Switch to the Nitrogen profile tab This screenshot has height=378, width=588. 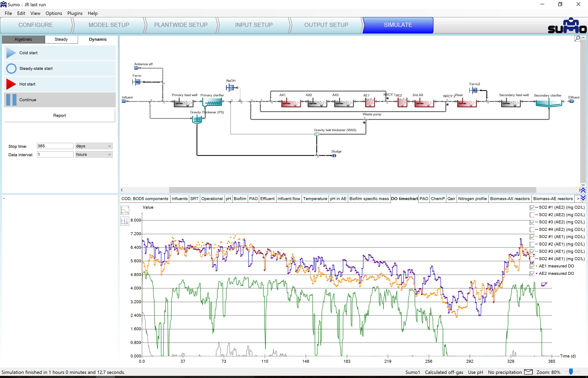[472, 198]
